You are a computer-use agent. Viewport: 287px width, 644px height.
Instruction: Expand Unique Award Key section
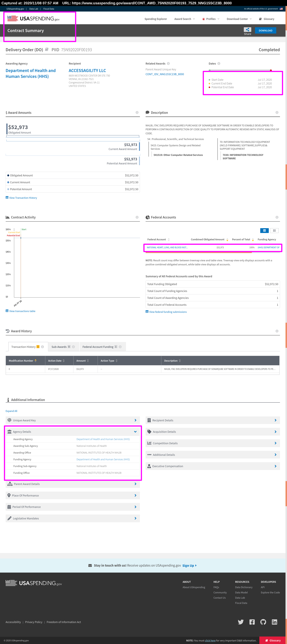pos(73,420)
